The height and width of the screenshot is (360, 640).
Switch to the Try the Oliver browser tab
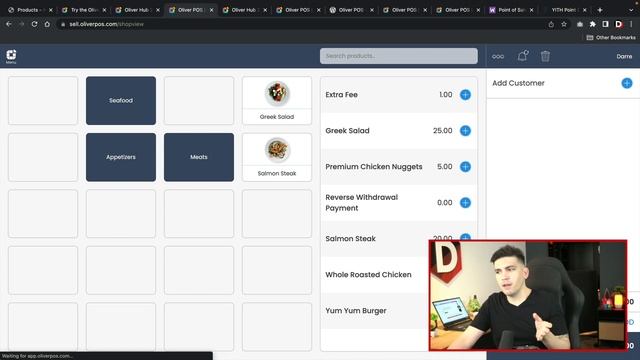84,10
